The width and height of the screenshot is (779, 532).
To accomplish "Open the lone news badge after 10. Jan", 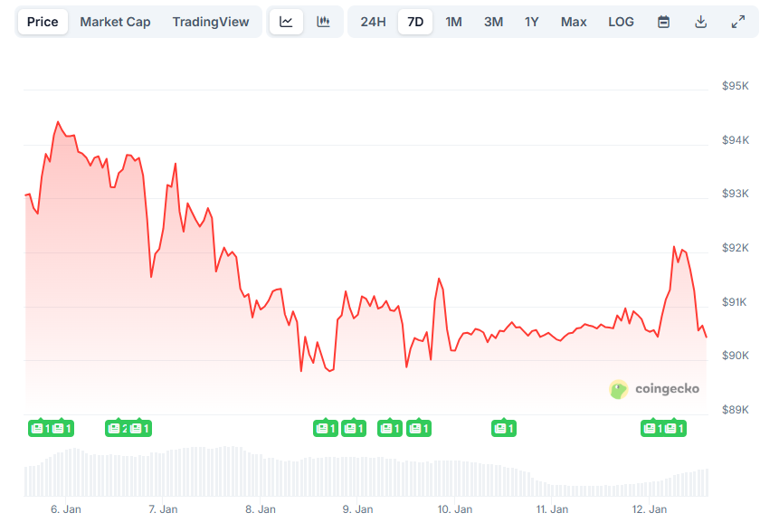I will tap(504, 428).
